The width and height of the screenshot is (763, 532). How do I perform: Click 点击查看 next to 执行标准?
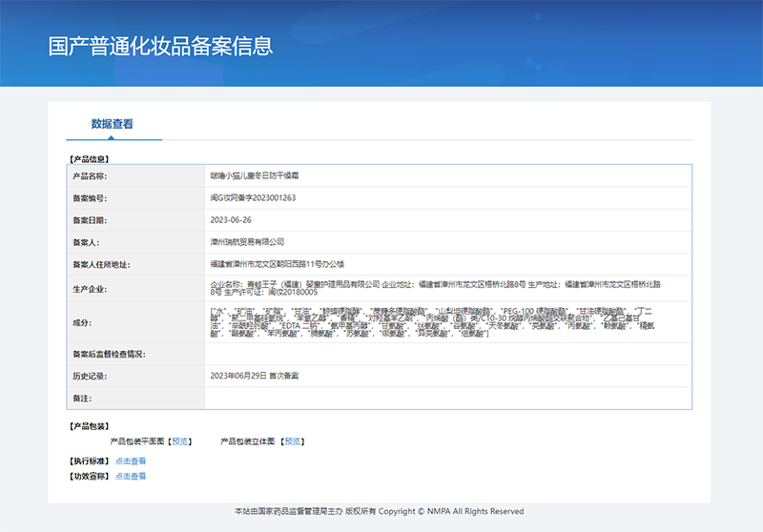(131, 460)
